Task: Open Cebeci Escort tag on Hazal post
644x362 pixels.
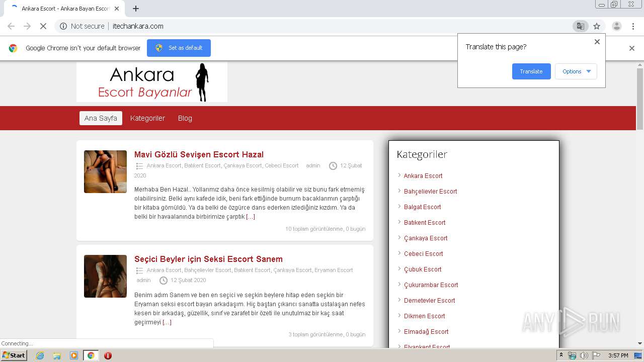Action: (x=282, y=165)
